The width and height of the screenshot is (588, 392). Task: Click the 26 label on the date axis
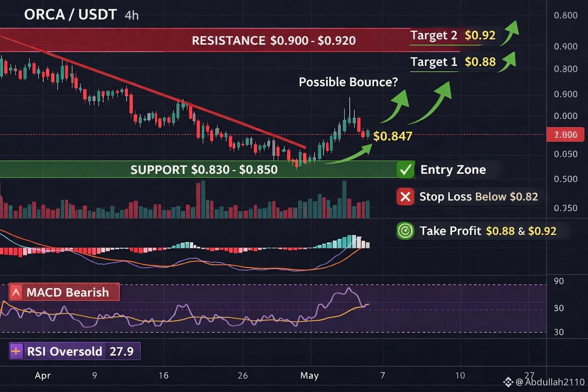243,375
